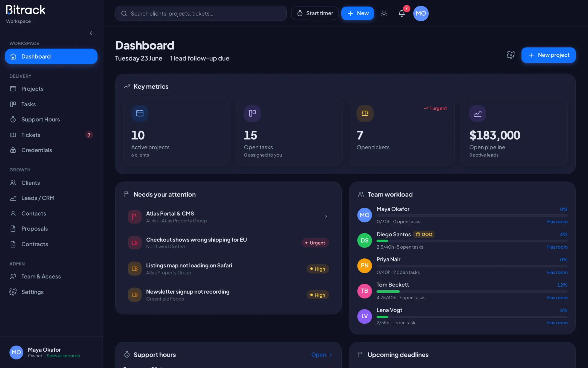Click the notifications bell icon
588x368 pixels.
(402, 13)
